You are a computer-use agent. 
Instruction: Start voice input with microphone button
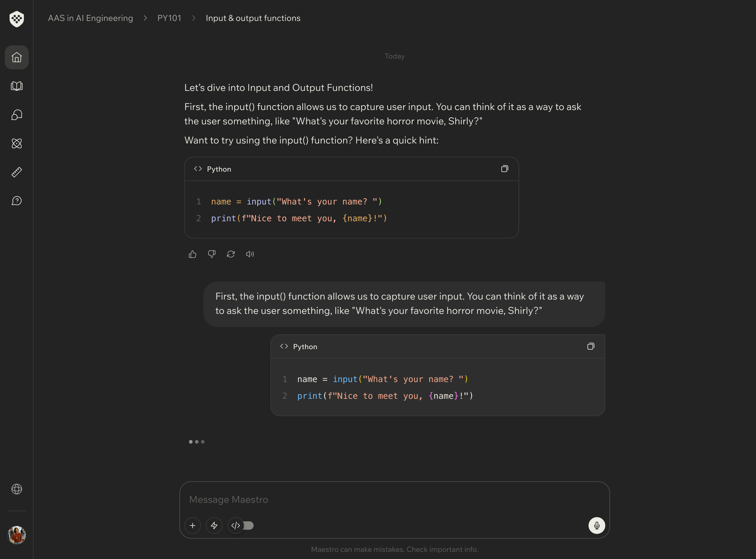pos(597,526)
